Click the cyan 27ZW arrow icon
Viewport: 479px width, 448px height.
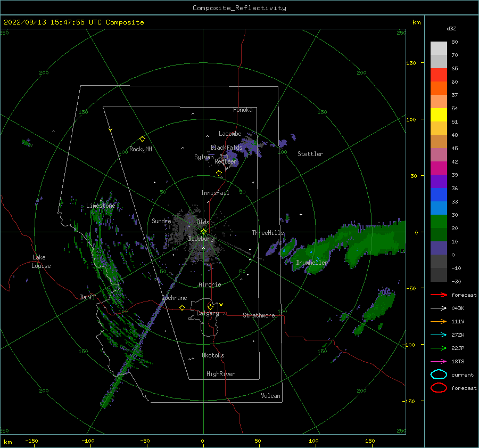tap(439, 335)
